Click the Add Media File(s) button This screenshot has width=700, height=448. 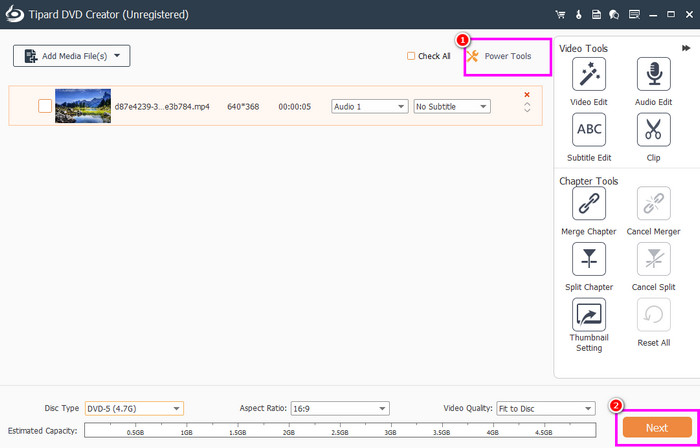[x=71, y=56]
